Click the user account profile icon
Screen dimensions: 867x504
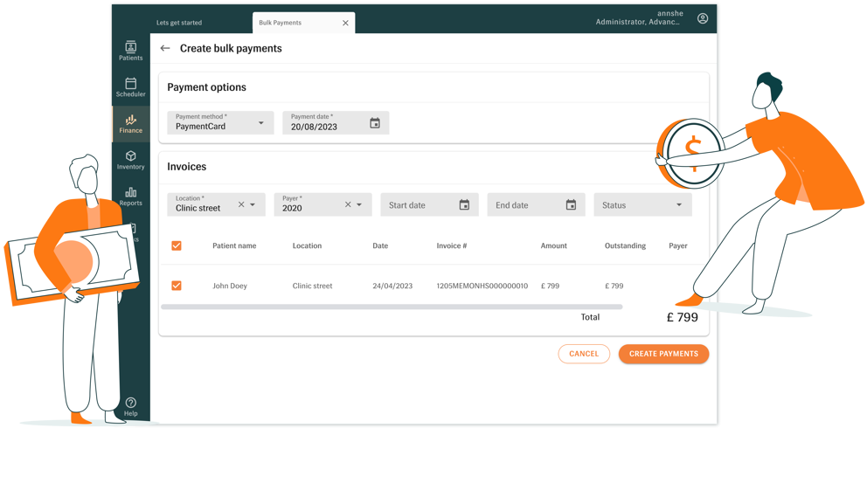tap(702, 18)
